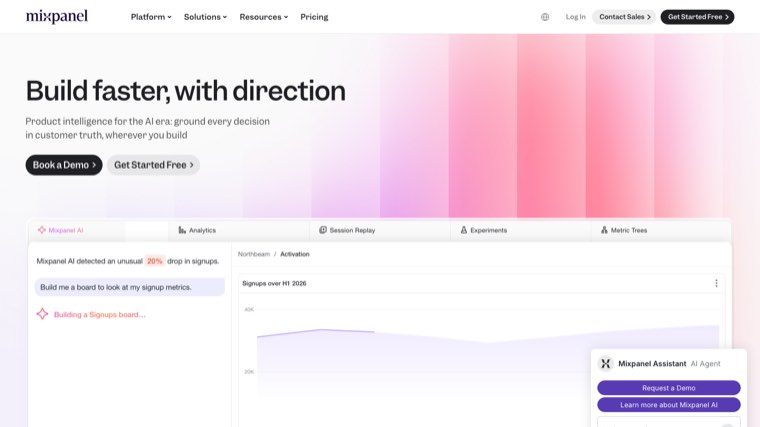Click the assistant chat input field
Viewport: 760px width, 427px height.
pyautogui.click(x=669, y=422)
